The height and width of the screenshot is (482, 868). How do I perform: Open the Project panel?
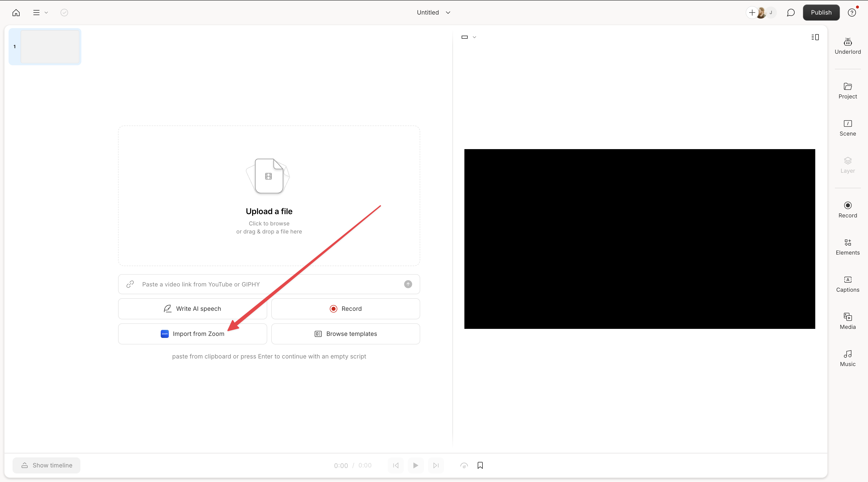tap(847, 91)
